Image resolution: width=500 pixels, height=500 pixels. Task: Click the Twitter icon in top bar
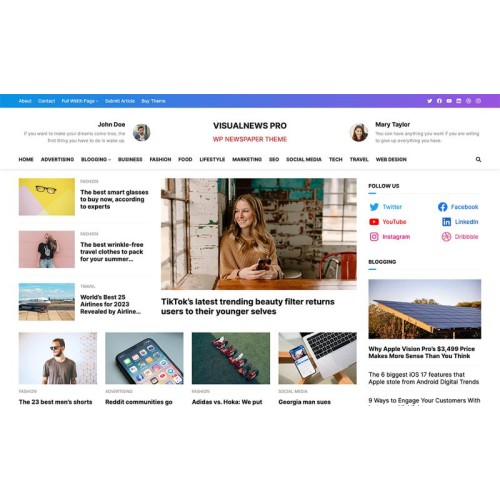click(429, 101)
